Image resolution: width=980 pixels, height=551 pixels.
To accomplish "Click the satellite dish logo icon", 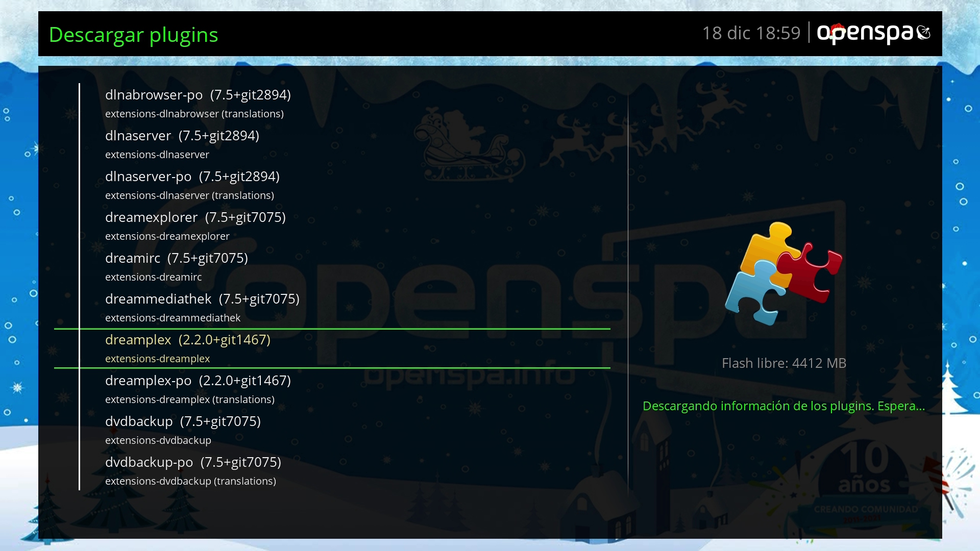I will pyautogui.click(x=923, y=33).
